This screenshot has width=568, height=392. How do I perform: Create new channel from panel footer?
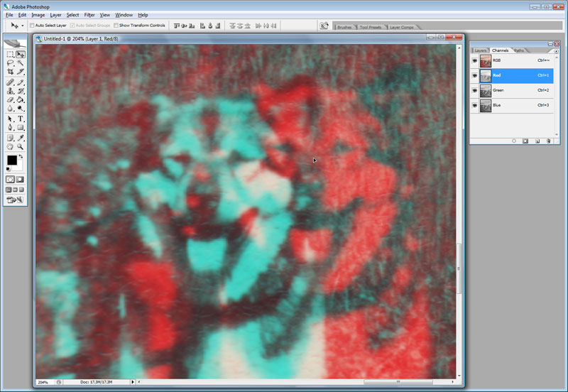pos(537,141)
